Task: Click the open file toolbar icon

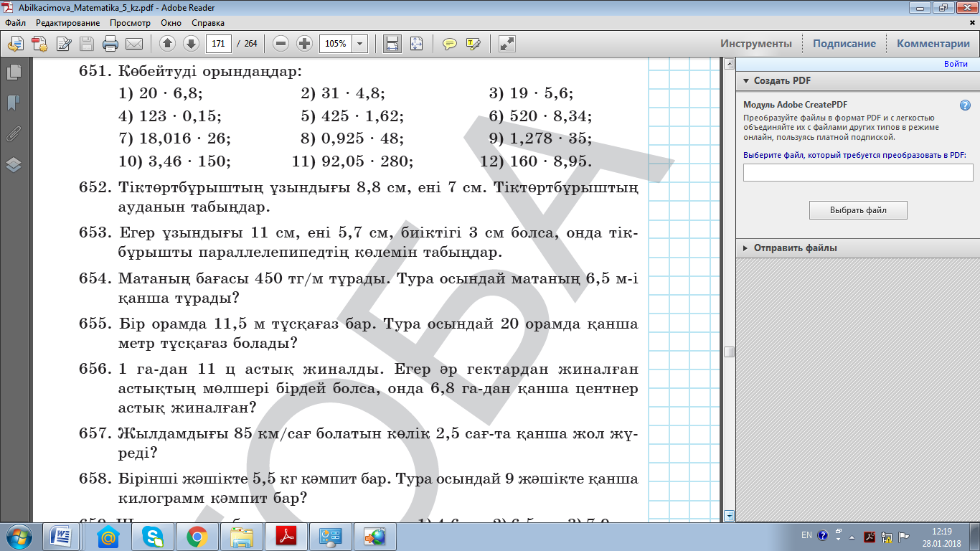Action: (15, 43)
